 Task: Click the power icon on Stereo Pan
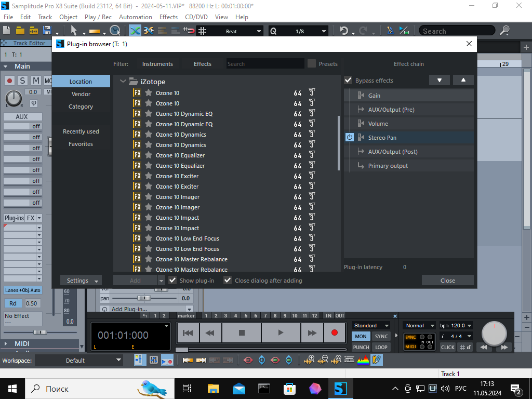350,137
